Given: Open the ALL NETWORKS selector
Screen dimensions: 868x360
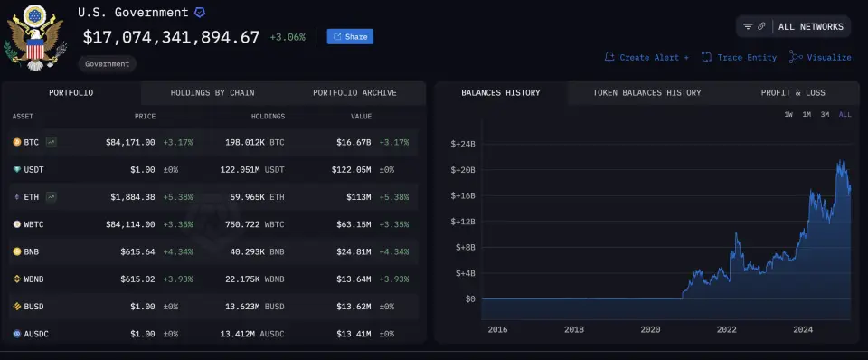Looking at the screenshot, I should point(811,26).
